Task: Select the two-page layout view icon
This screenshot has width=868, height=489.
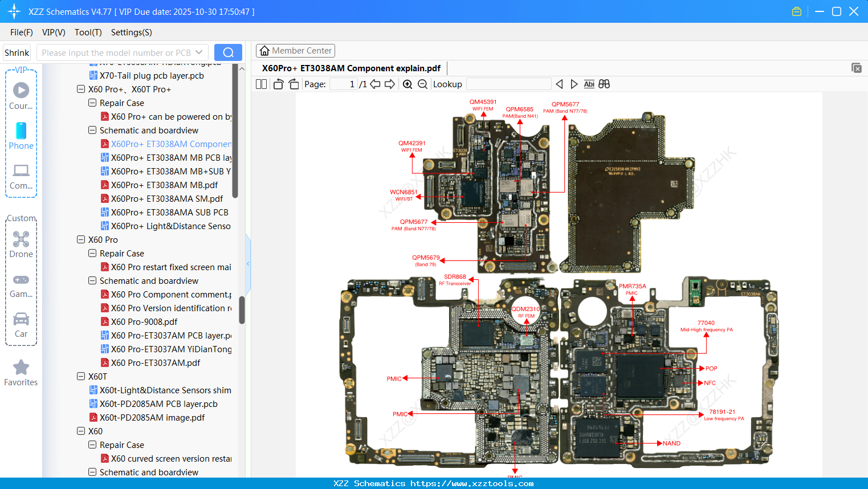Action: [x=260, y=84]
